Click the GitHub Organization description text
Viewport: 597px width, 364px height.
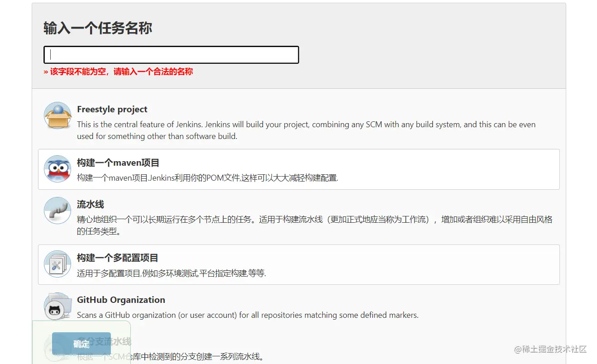248,315
